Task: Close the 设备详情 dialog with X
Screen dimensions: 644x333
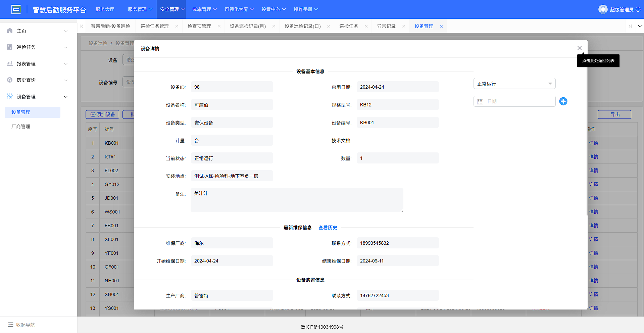Action: (579, 48)
